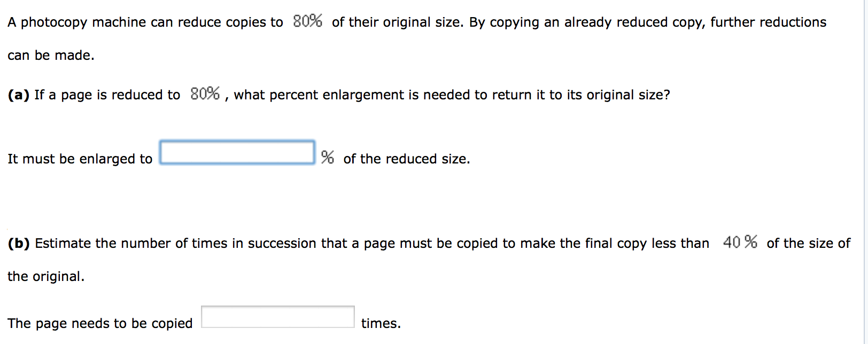The width and height of the screenshot is (868, 344).
Task: Click the phrase 'of the reduced size'
Action: (x=406, y=159)
